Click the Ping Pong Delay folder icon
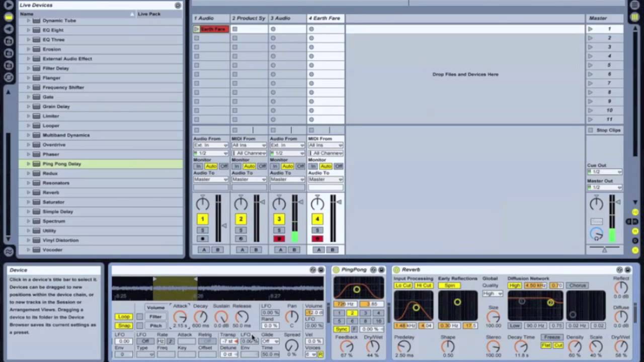The image size is (644, 362). tap(36, 164)
